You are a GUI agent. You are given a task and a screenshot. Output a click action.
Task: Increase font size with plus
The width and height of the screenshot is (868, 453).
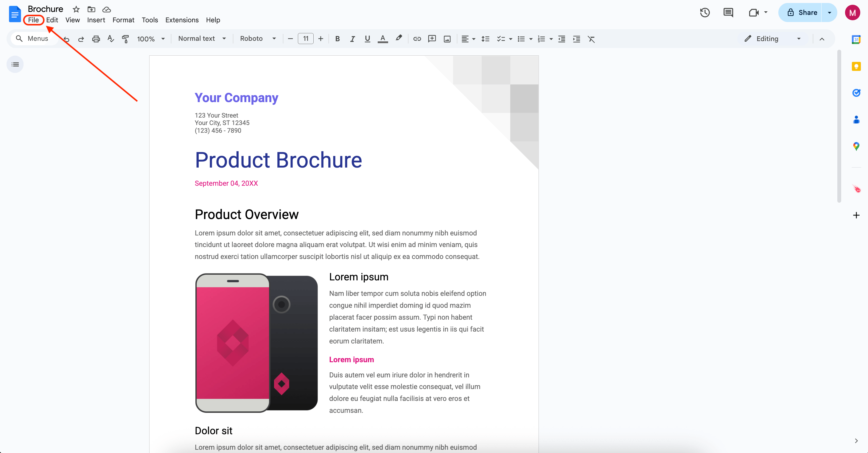(x=321, y=39)
